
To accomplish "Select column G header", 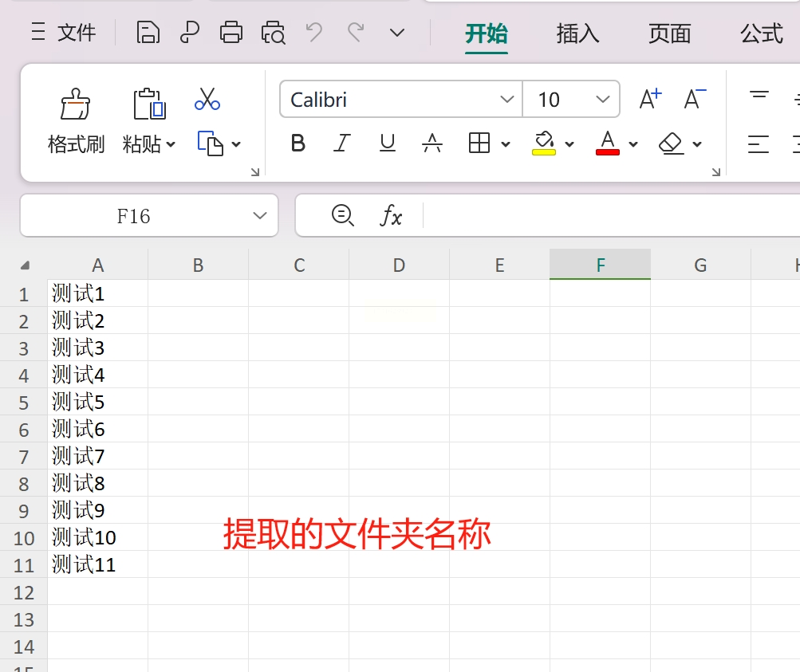I will [x=700, y=265].
